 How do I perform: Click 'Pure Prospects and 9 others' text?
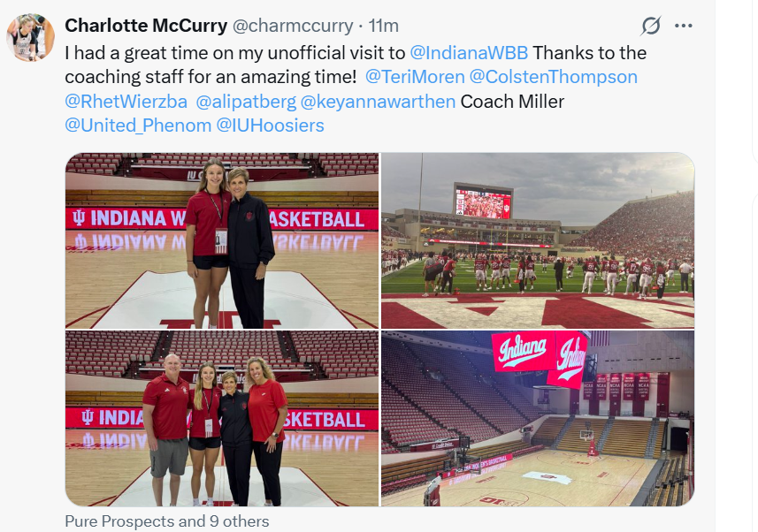tap(167, 521)
